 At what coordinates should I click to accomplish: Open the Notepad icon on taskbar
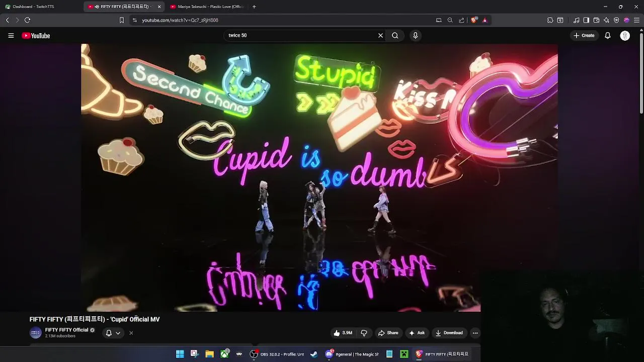[389, 354]
